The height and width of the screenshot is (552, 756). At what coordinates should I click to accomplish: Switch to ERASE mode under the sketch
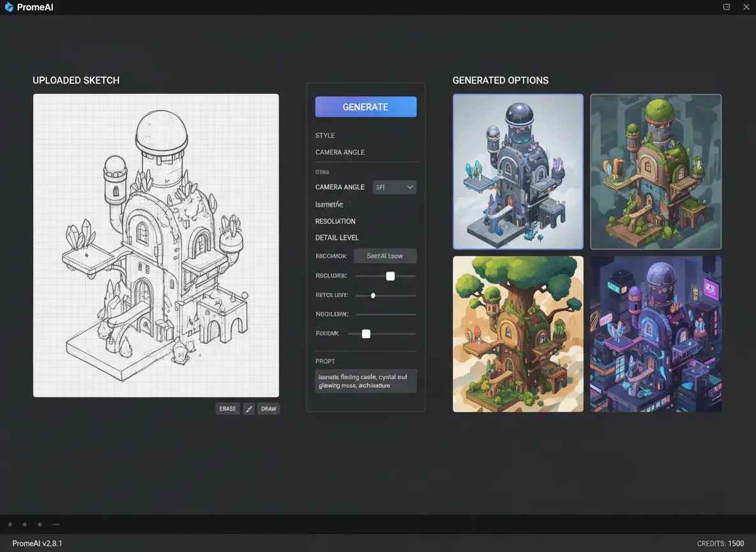227,409
